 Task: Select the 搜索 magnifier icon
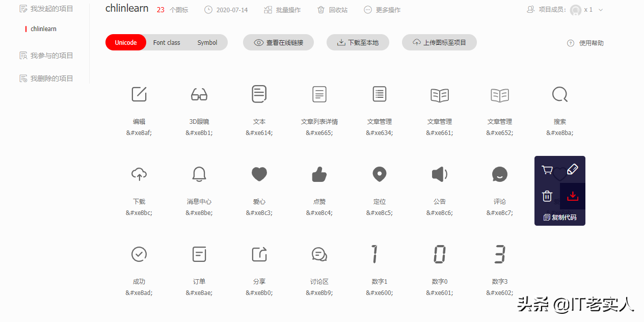[559, 94]
